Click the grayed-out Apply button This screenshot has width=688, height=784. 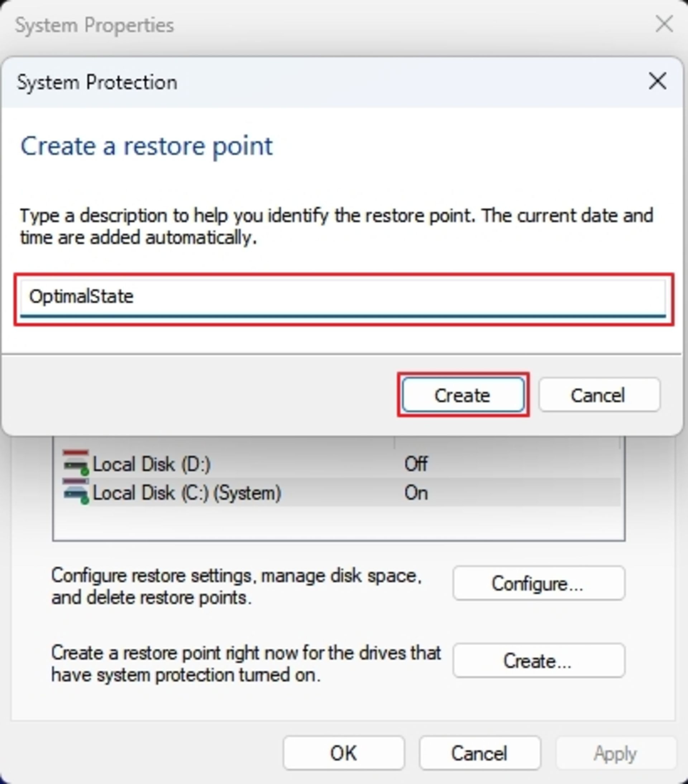tap(616, 753)
